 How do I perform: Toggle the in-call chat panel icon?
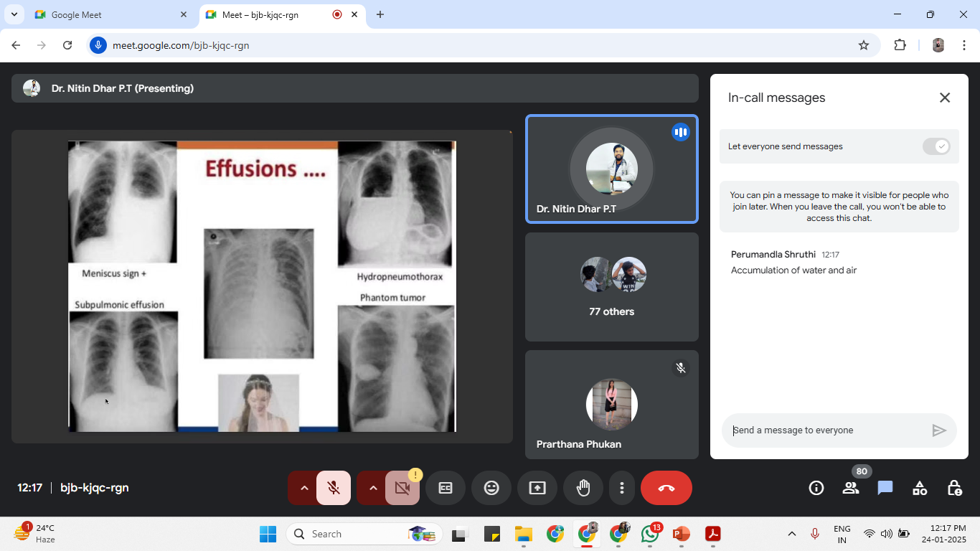pyautogui.click(x=885, y=488)
